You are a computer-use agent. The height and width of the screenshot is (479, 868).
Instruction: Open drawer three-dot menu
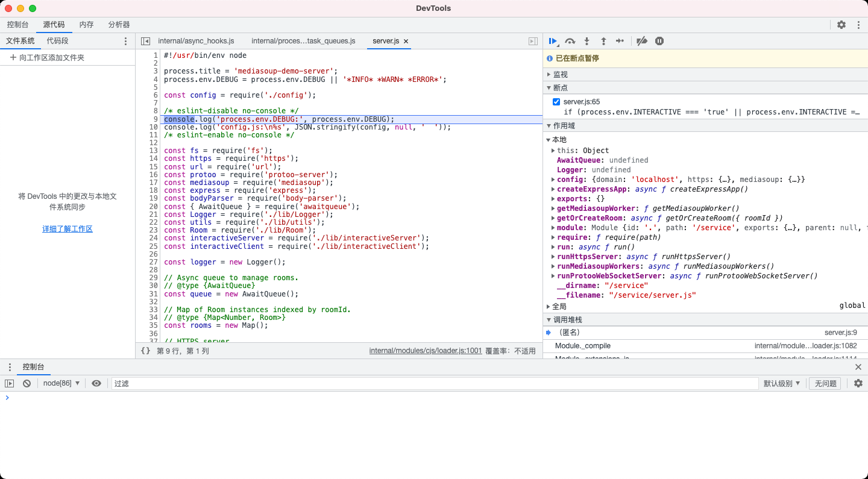[10, 367]
